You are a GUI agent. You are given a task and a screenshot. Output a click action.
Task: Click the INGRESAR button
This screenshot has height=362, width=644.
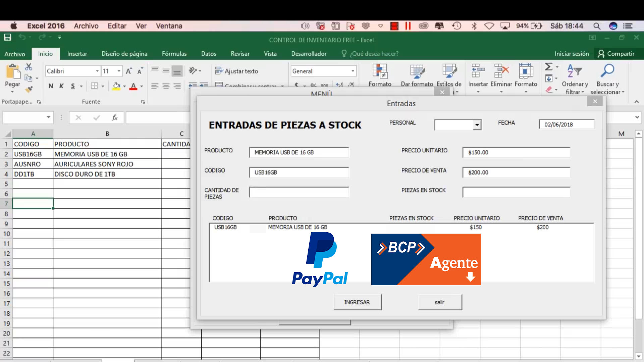pyautogui.click(x=357, y=302)
